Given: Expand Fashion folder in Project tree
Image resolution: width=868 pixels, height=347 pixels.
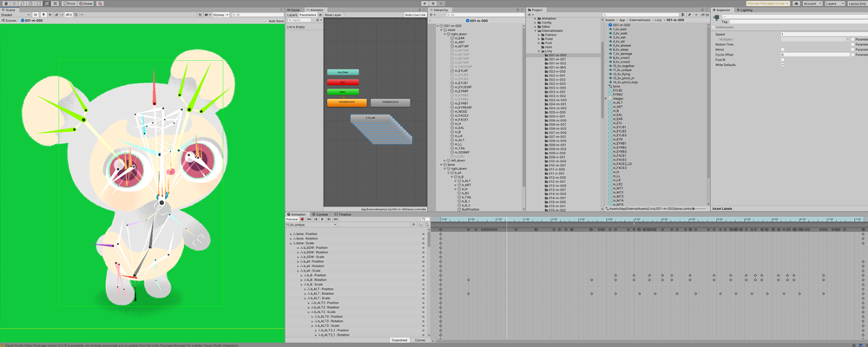Looking at the screenshot, I should pyautogui.click(x=540, y=35).
